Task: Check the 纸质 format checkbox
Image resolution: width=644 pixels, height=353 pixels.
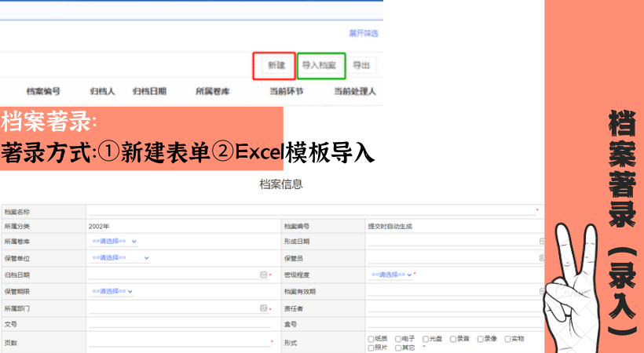Action: [x=371, y=339]
